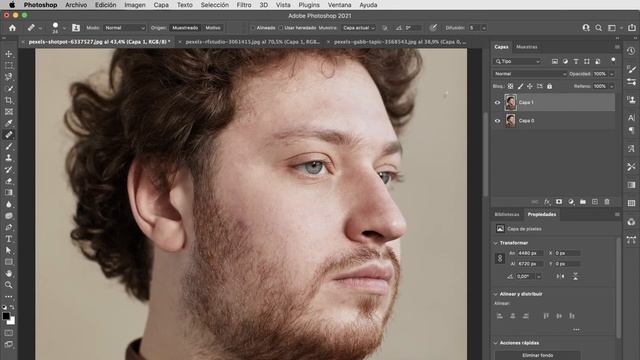Select the Clone Stamp tool

pos(9,158)
